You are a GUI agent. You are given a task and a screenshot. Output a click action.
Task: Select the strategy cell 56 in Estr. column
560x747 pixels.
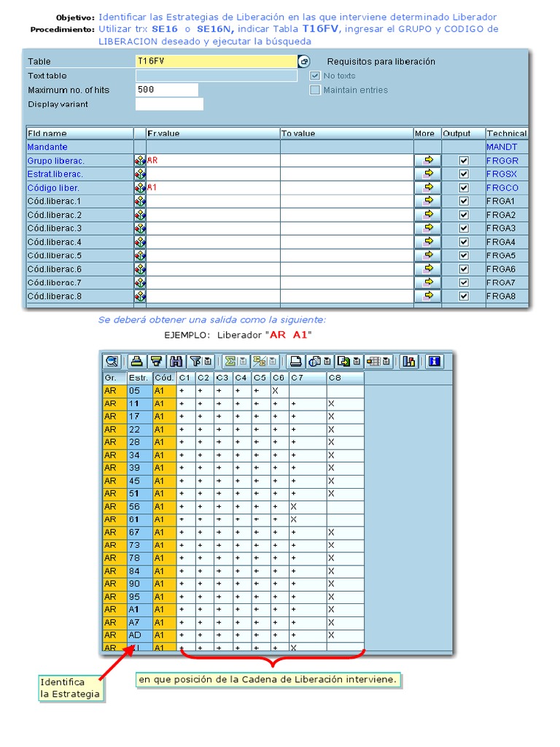[x=139, y=506]
